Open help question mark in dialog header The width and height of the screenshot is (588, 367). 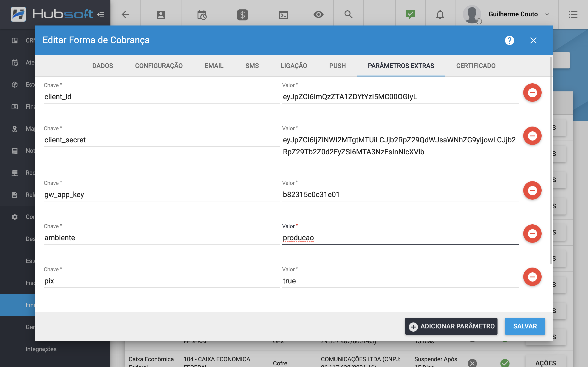[509, 40]
